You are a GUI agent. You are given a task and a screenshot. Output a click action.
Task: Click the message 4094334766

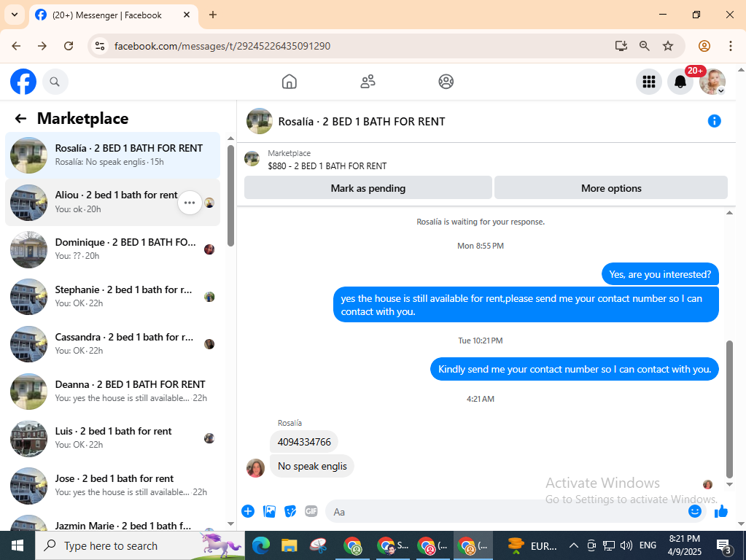[304, 442]
